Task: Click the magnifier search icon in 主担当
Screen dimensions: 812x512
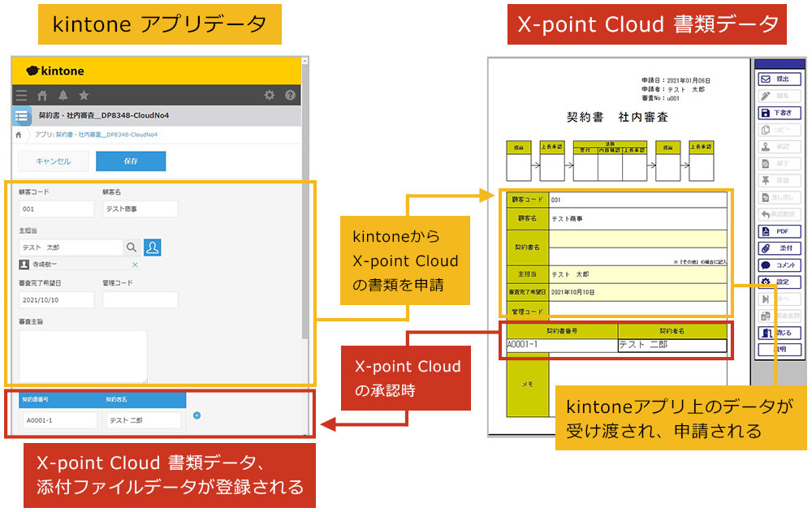Action: tap(132, 247)
